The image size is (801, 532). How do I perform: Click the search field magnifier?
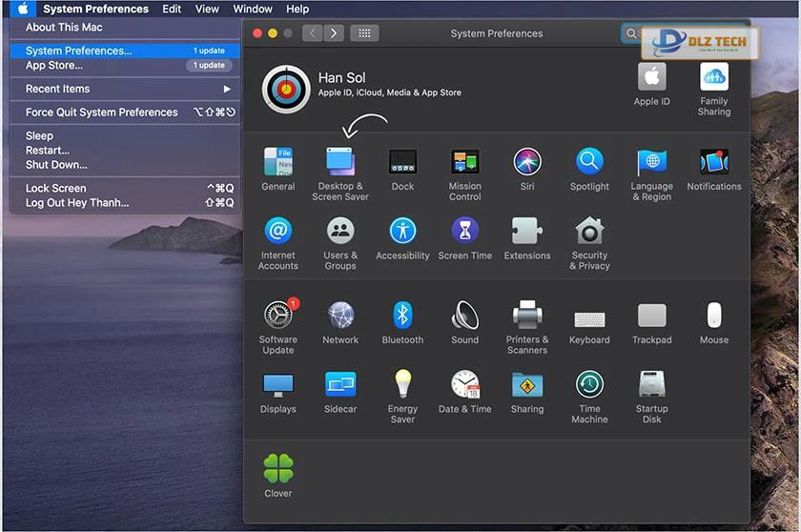tap(631, 33)
